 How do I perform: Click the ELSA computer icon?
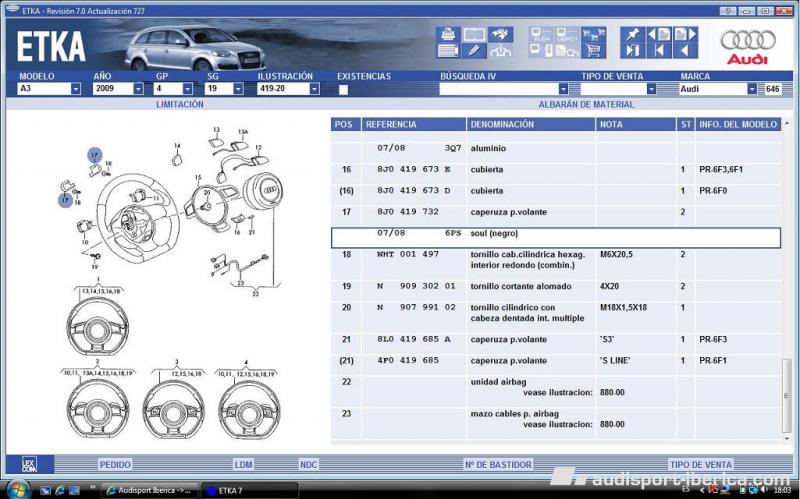541,34
